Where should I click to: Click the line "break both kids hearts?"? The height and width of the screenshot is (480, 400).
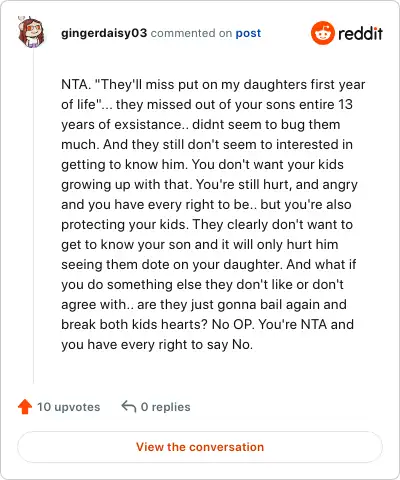(135, 324)
